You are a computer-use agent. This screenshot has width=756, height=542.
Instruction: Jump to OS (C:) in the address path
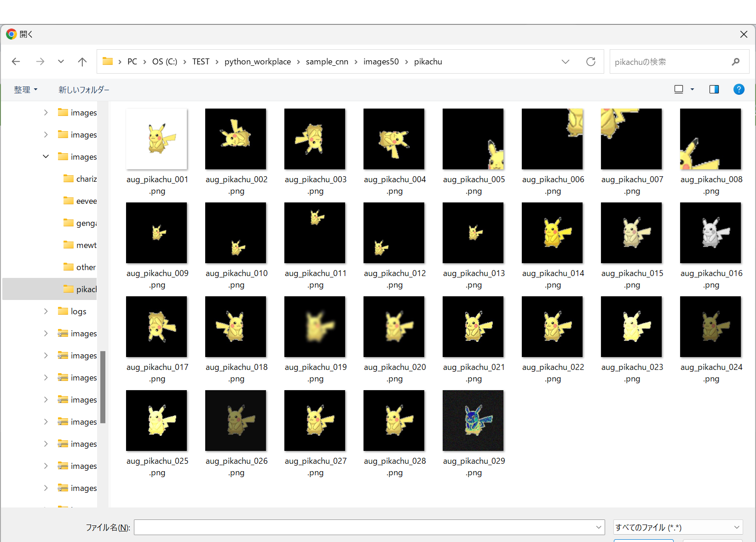click(165, 62)
